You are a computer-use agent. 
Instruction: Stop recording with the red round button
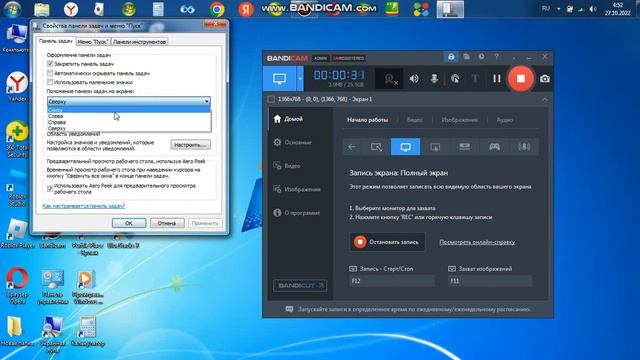click(x=520, y=78)
